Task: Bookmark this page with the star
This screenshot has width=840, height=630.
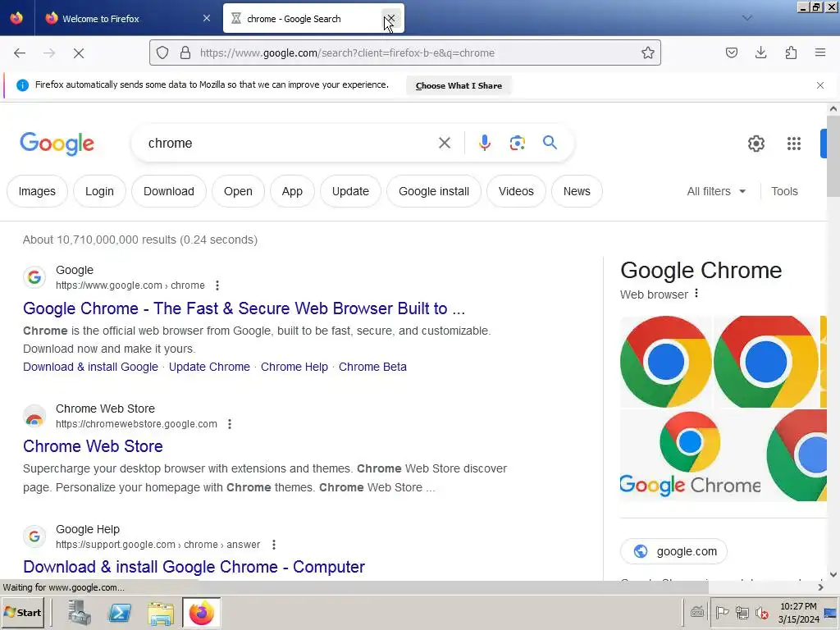Action: pyautogui.click(x=648, y=53)
